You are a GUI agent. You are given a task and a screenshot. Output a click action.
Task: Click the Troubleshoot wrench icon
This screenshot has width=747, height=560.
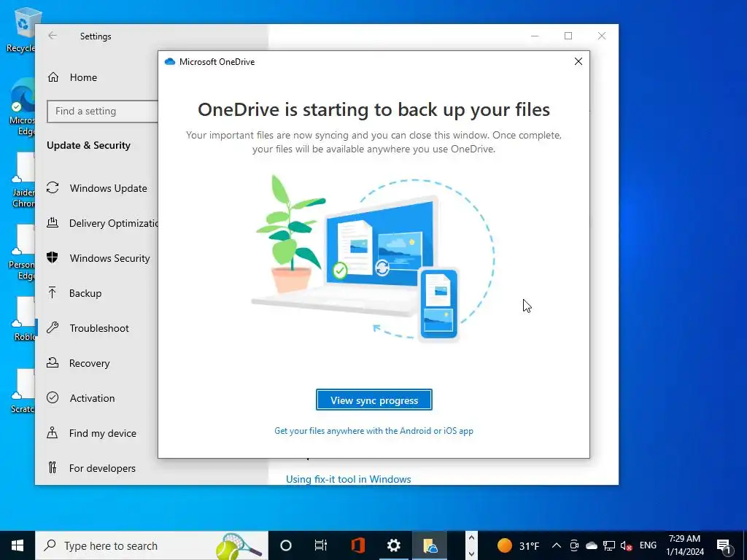(x=53, y=327)
